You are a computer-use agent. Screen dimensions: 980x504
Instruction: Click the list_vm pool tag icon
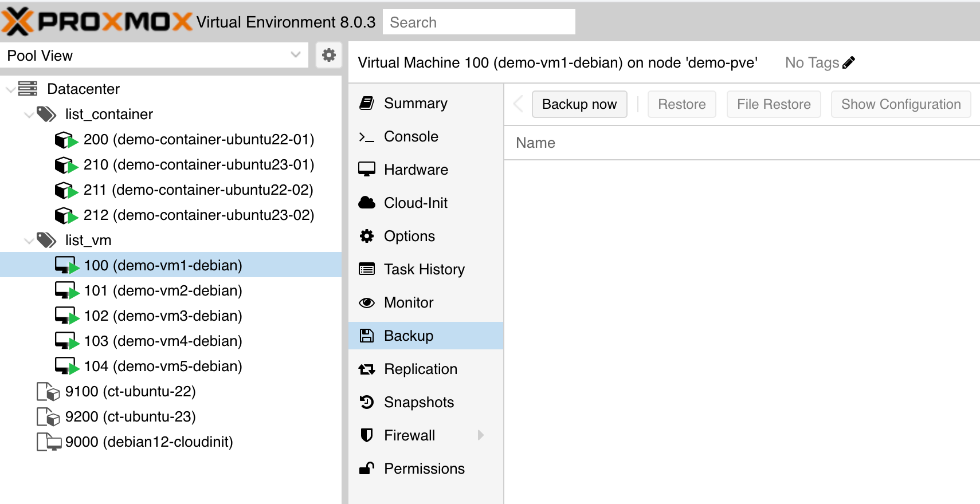(46, 240)
